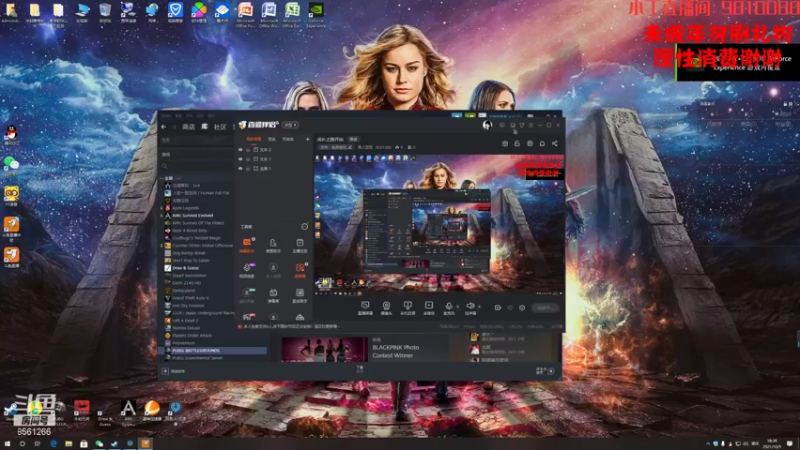Select PUBG: BATTLEGROUNDS in Steam library
This screenshot has width=800, height=450.
(214, 351)
